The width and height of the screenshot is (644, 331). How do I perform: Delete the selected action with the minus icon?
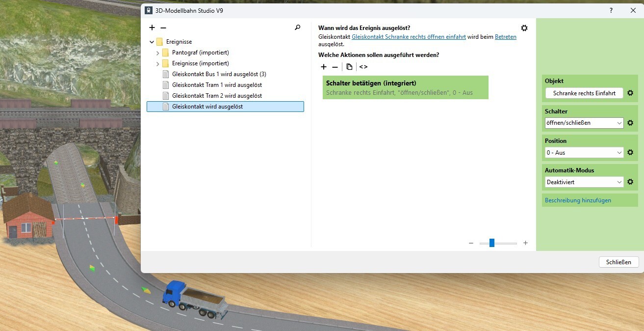tap(335, 67)
